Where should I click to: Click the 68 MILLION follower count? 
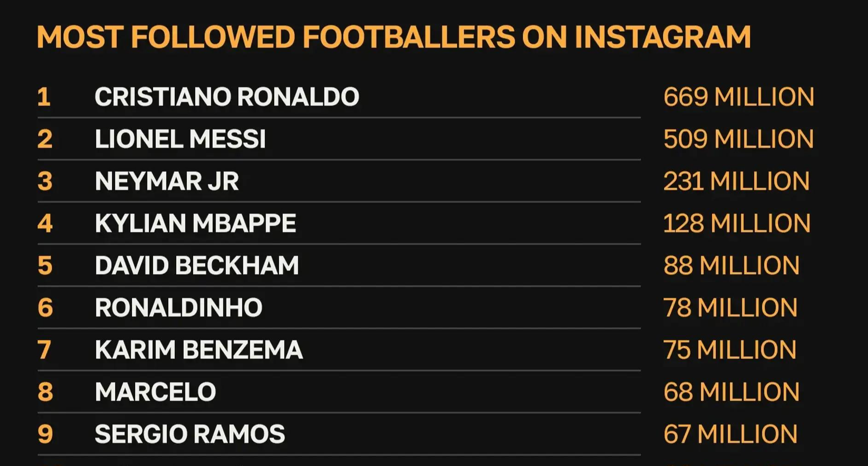(x=731, y=392)
